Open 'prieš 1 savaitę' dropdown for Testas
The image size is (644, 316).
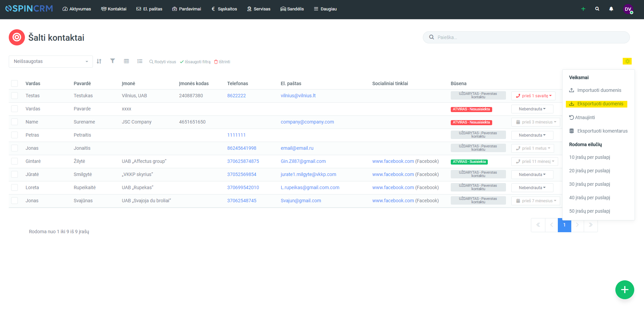533,96
